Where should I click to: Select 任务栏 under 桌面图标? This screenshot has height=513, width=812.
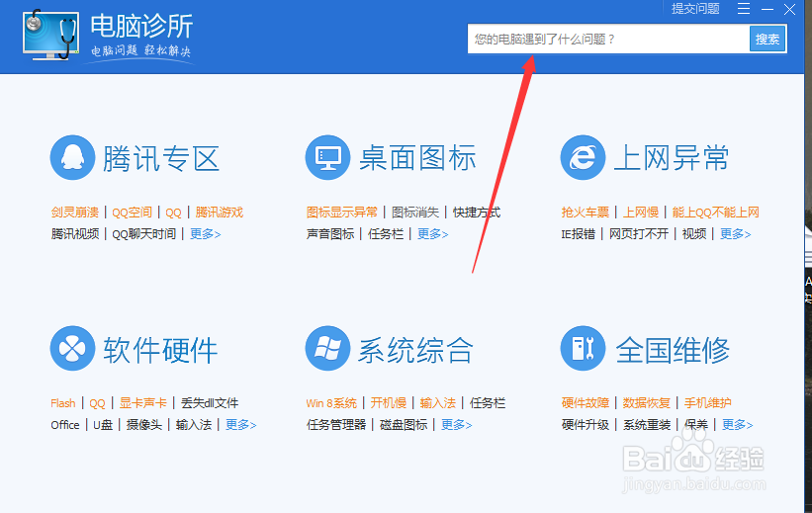tap(386, 234)
